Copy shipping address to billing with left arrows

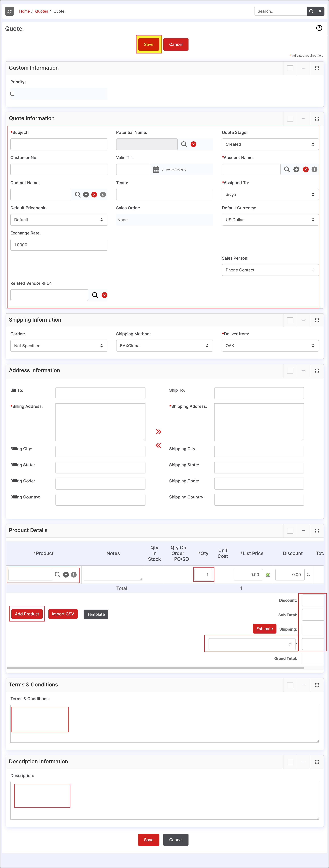coord(158,445)
